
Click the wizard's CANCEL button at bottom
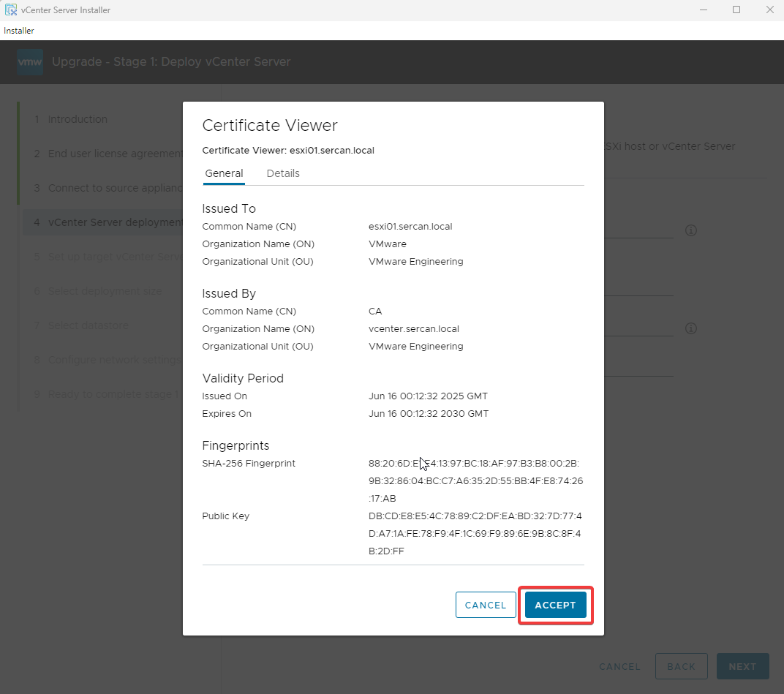[x=619, y=666]
